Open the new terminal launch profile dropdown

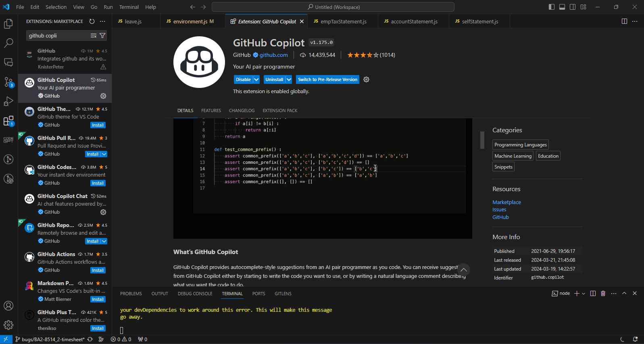(x=584, y=294)
